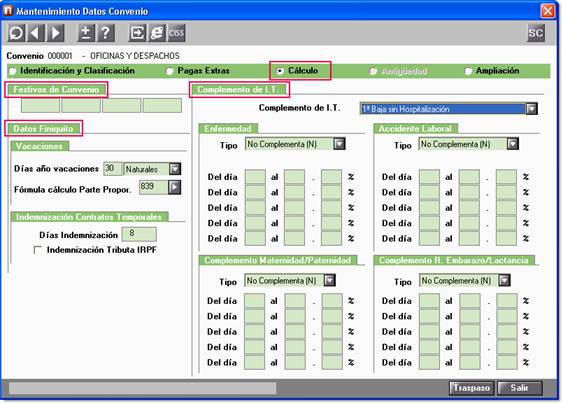
Task: Click the SC icon in toolbar
Action: tap(536, 33)
